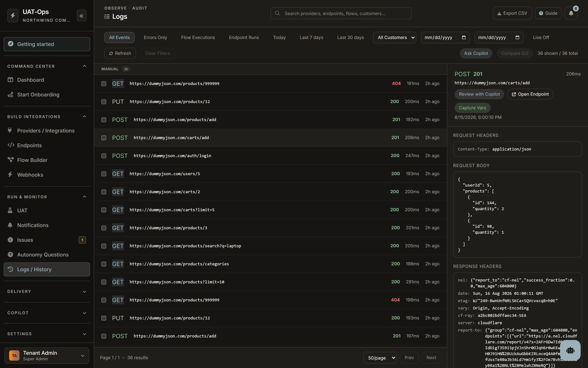Select checkbox for GET users/5 row
588x368 pixels.
click(x=104, y=174)
